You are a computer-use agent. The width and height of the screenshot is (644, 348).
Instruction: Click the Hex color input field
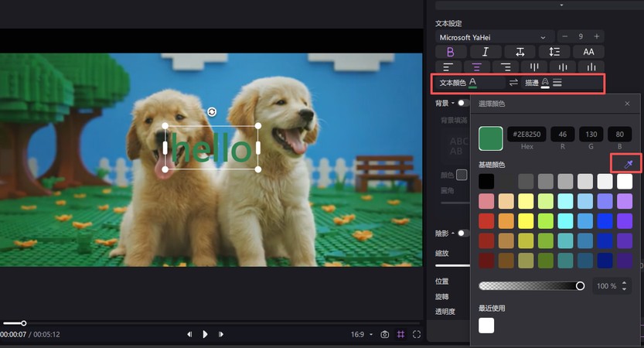(x=526, y=135)
